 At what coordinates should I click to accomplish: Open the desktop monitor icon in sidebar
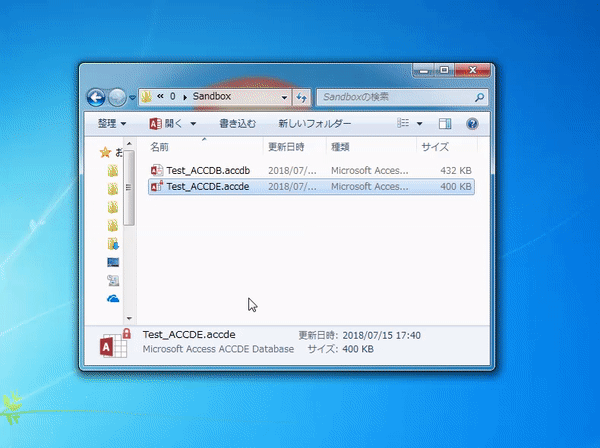pos(113,262)
